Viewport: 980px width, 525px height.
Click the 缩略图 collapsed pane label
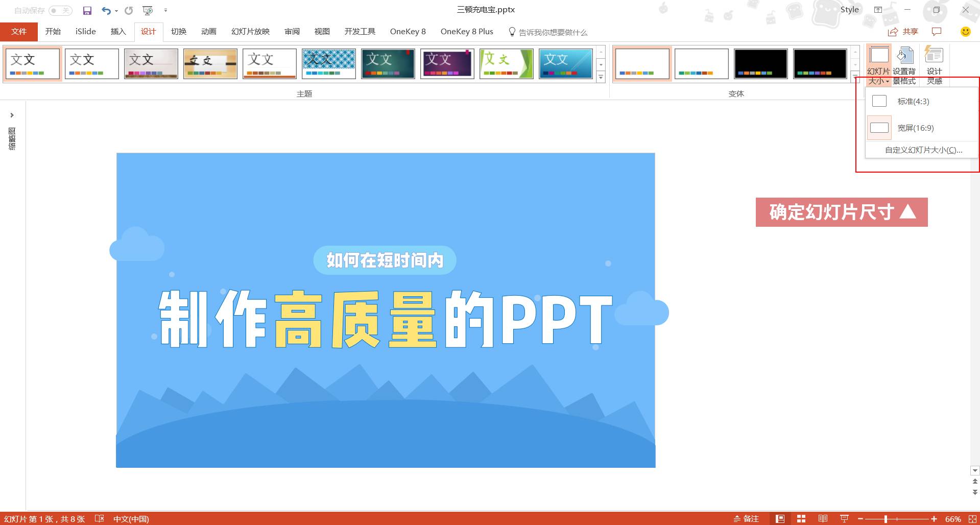tap(12, 138)
